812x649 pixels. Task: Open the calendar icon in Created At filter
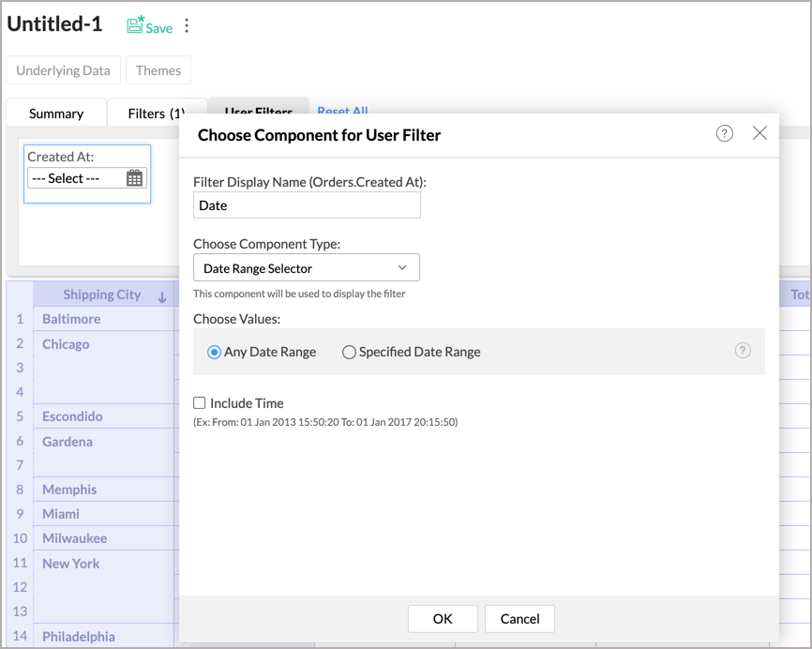(x=134, y=178)
